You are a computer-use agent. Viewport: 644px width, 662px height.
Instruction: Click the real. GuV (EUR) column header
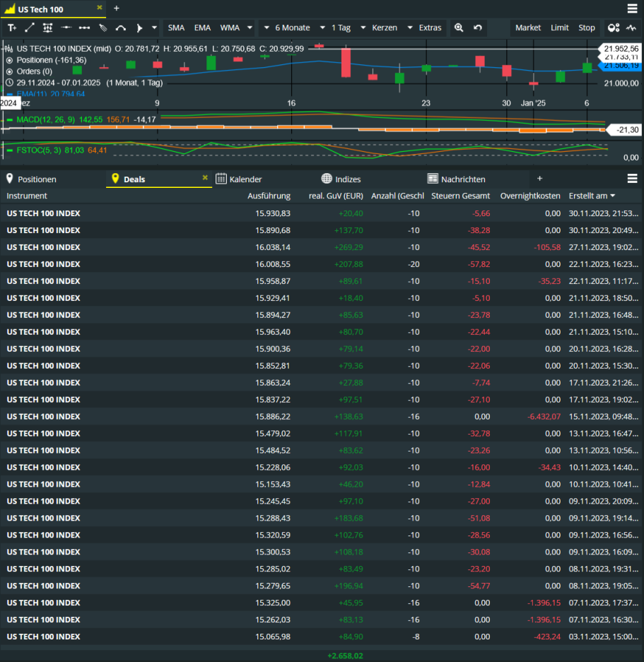point(336,196)
